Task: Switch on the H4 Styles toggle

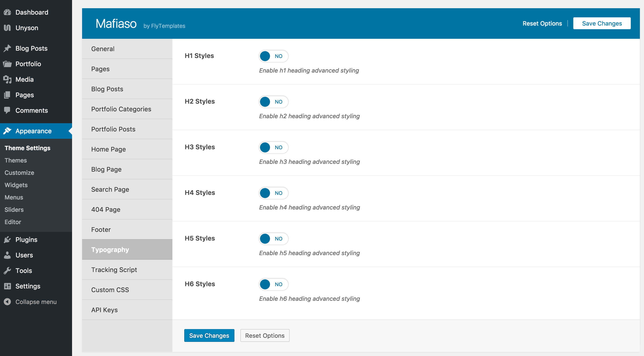Action: coord(273,193)
